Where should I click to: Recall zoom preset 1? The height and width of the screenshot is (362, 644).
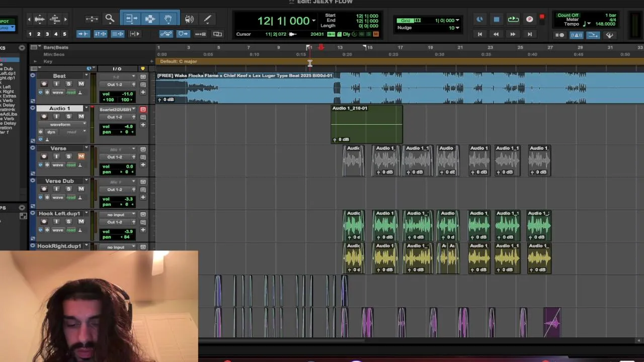coord(30,34)
